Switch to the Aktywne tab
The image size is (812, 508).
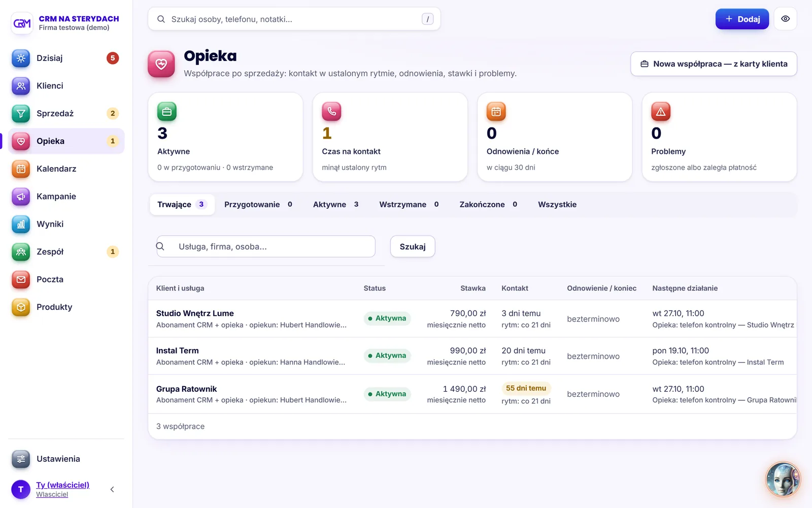pyautogui.click(x=336, y=204)
